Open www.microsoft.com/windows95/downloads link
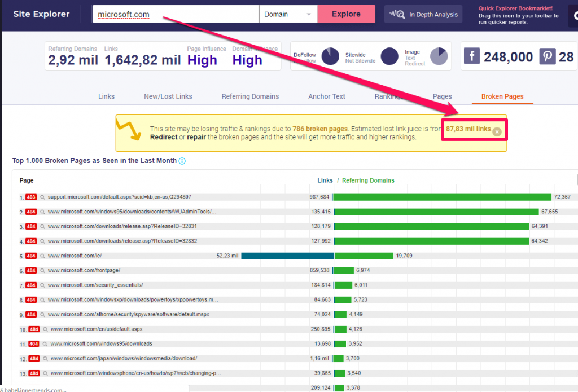Image resolution: width=578 pixels, height=392 pixels. tap(101, 343)
